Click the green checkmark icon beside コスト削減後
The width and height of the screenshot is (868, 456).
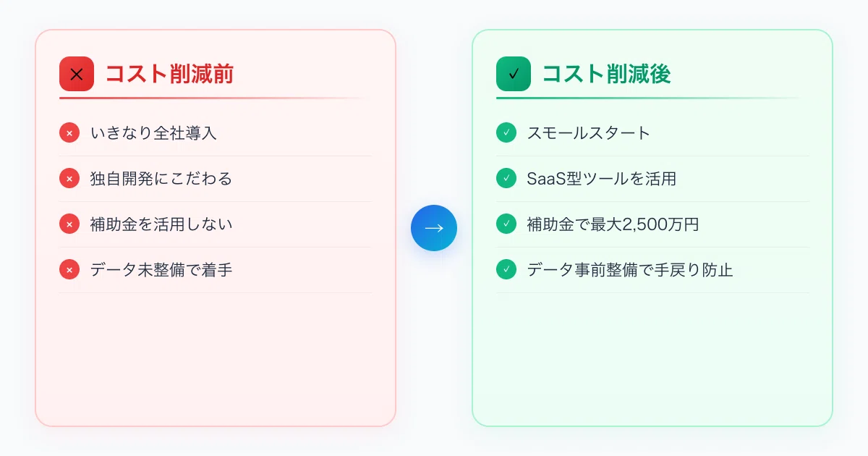point(514,74)
